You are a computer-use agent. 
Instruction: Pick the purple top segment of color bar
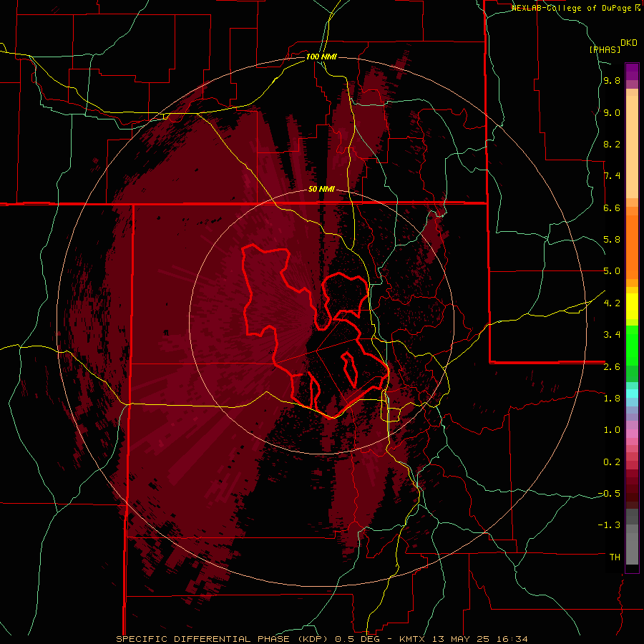[632, 72]
